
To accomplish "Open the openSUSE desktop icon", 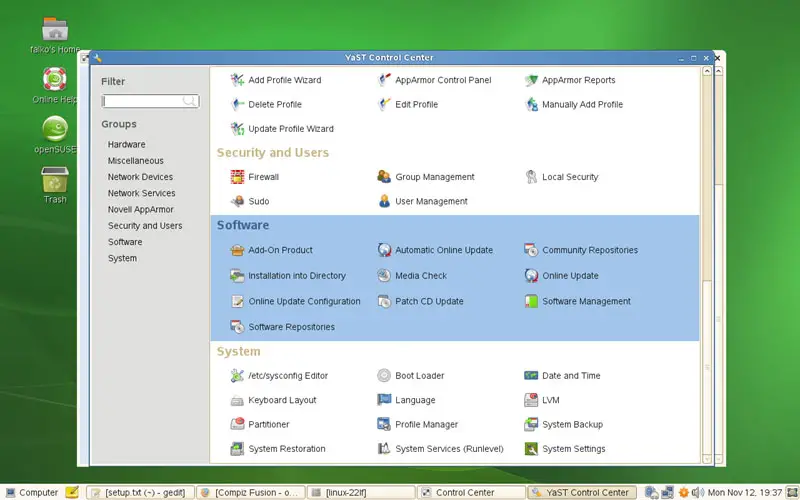I will point(55,135).
